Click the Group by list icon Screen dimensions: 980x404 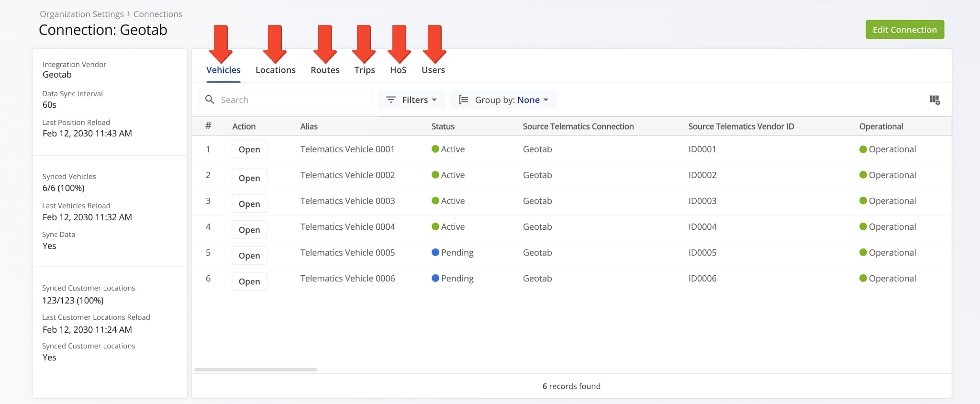463,100
